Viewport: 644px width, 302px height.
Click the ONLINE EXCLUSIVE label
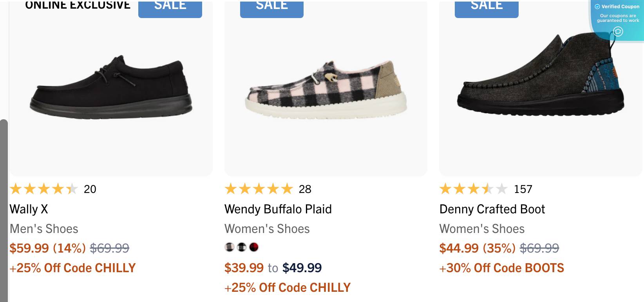[77, 5]
